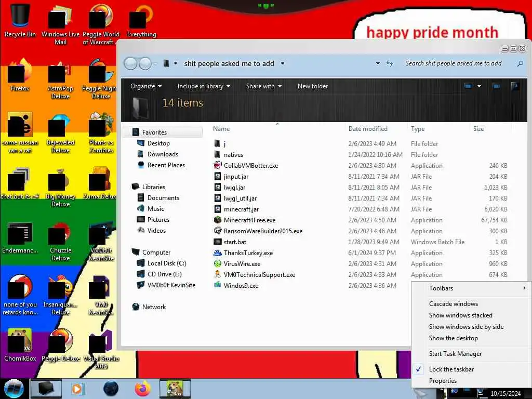Open taskbar Properties from context menu
This screenshot has height=399, width=532.
click(x=443, y=381)
